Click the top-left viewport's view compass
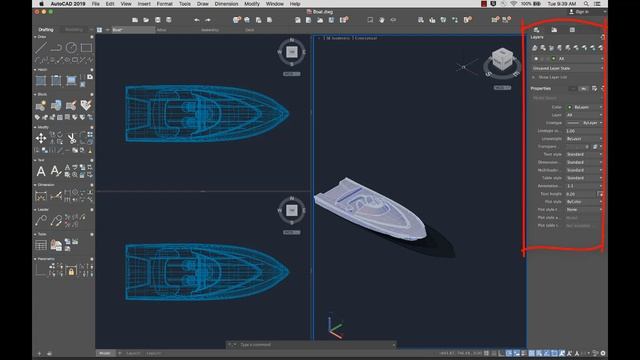 (x=291, y=52)
